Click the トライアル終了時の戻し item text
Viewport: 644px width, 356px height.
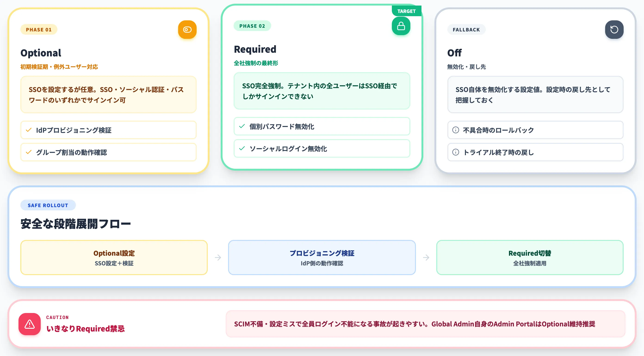point(498,152)
